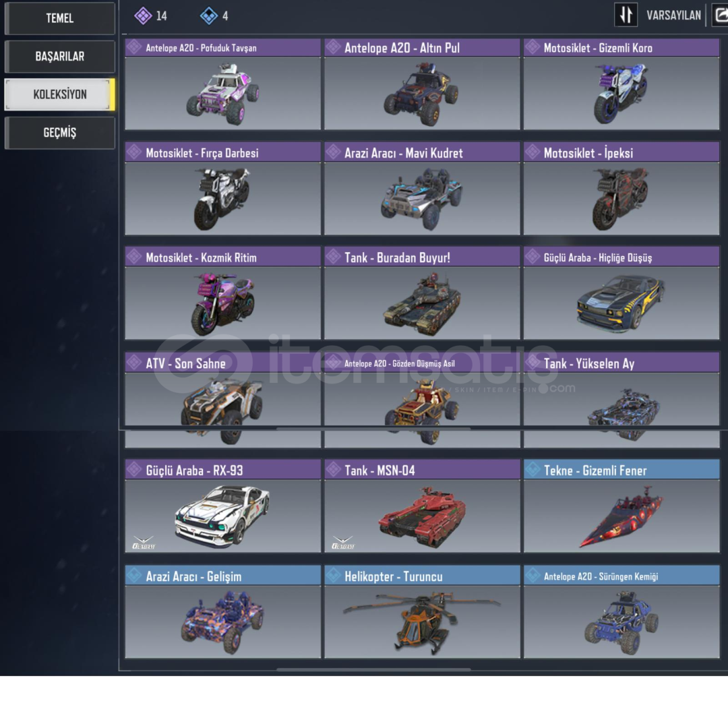Choose the Tank - Buradan Buyur! skin

point(422,293)
